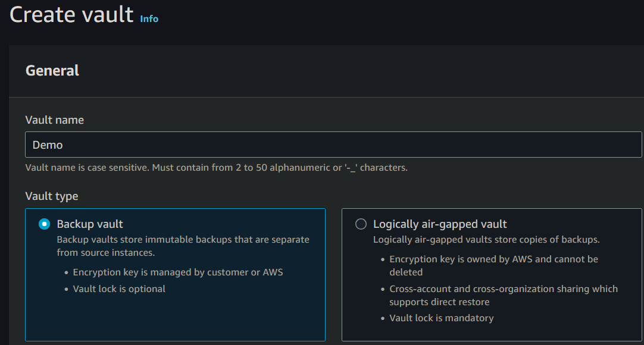Click the "Logically air-gapped vault" title text
Viewport: 644px width, 345px height.
tap(440, 224)
